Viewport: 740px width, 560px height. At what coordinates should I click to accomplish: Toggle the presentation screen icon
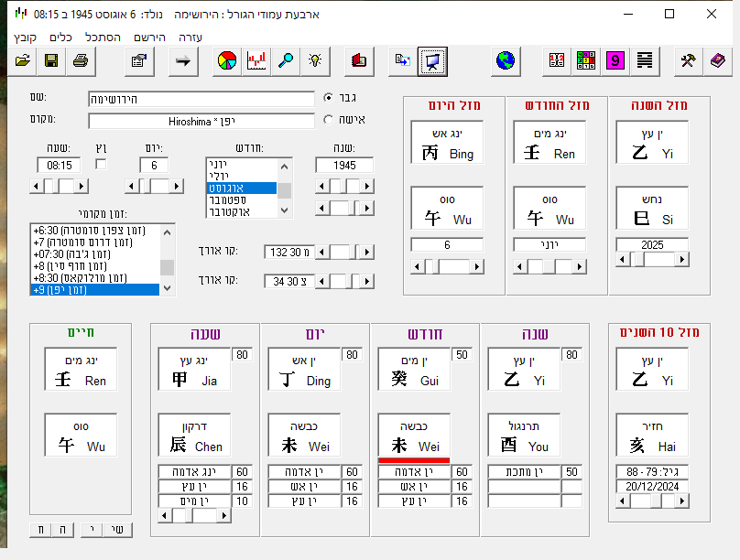(x=433, y=61)
